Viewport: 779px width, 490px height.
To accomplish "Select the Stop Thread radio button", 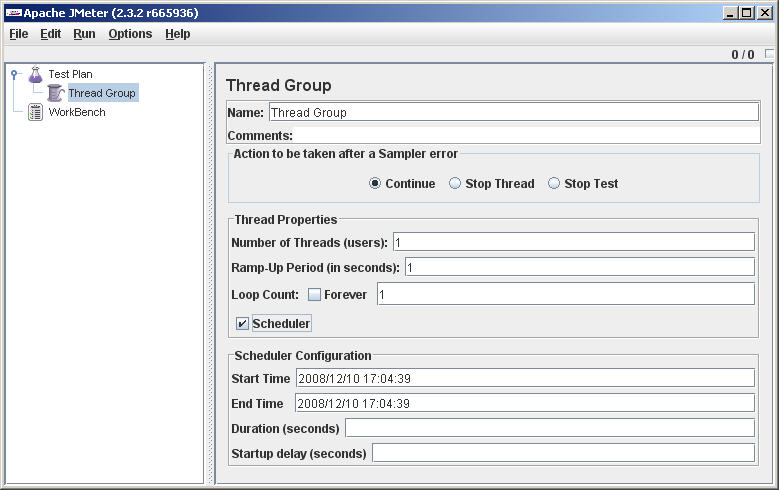I will tap(455, 183).
